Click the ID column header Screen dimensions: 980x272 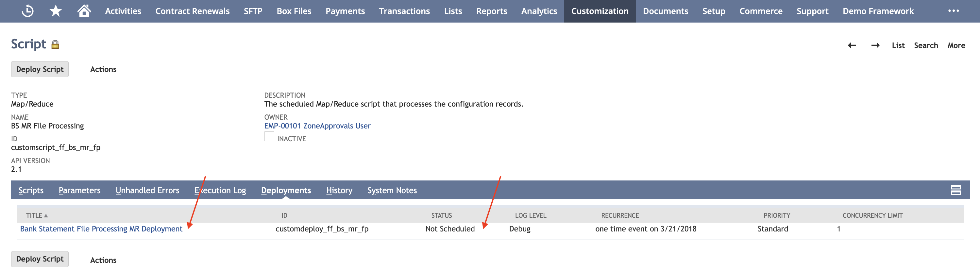tap(284, 216)
